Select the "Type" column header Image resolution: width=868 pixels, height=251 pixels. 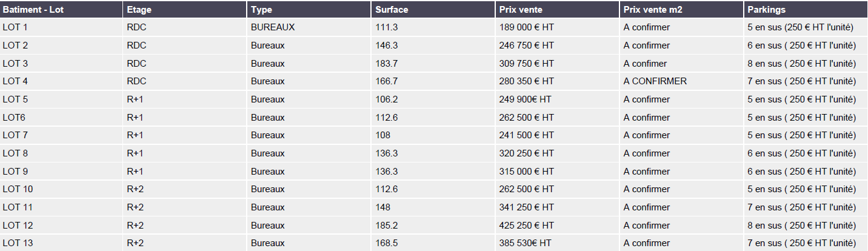261,10
